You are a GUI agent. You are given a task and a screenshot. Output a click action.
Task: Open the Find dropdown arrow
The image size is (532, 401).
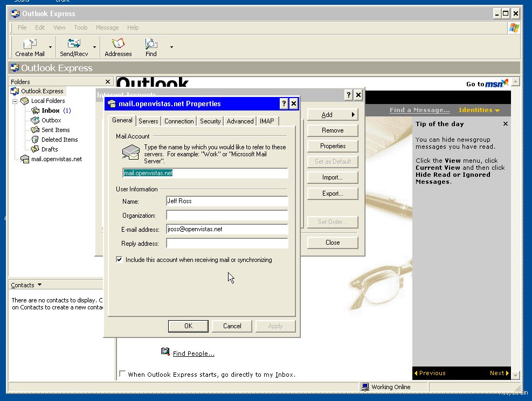coord(172,47)
